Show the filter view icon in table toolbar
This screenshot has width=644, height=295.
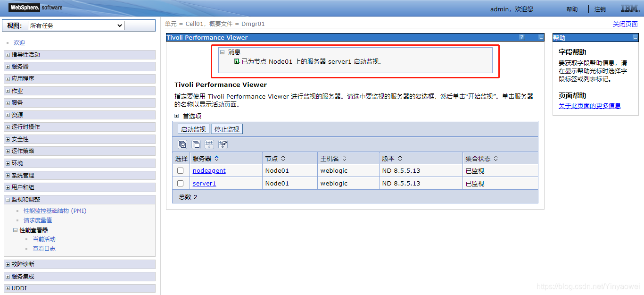[x=210, y=144]
